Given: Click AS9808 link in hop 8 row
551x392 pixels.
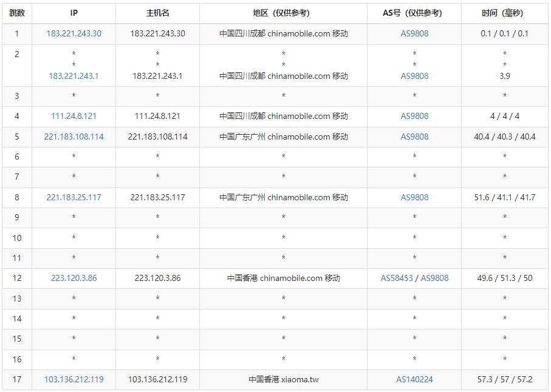Looking at the screenshot, I should click(414, 198).
